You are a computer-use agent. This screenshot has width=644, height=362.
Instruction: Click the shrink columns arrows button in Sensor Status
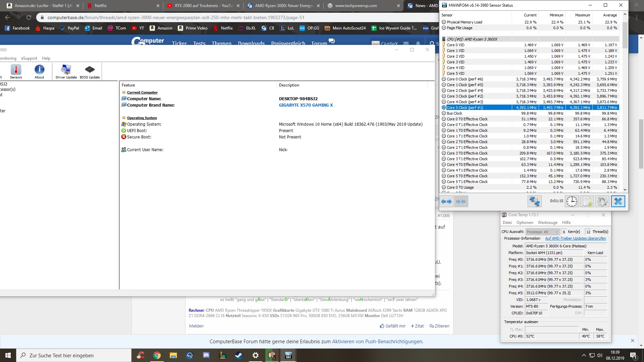(x=461, y=201)
